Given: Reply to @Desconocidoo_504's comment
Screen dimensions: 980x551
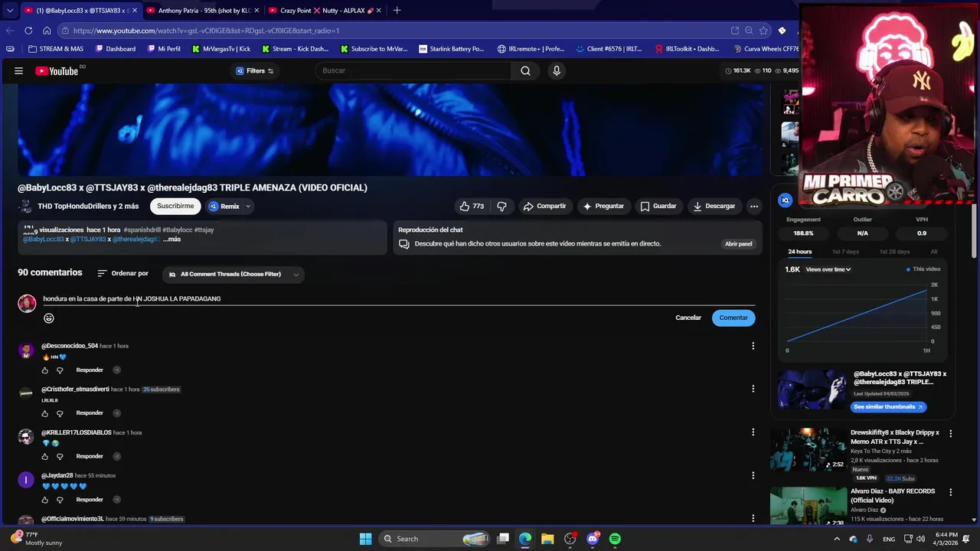Looking at the screenshot, I should pyautogui.click(x=90, y=370).
